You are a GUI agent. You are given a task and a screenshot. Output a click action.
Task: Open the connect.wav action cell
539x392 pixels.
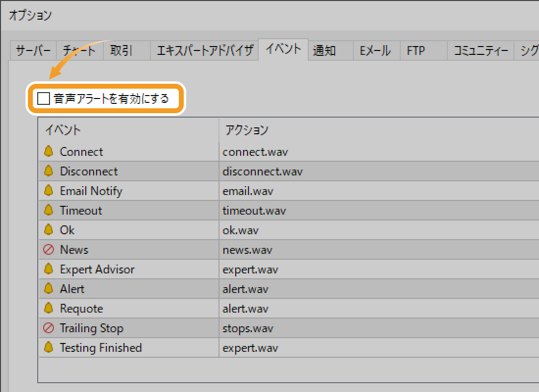[255, 152]
